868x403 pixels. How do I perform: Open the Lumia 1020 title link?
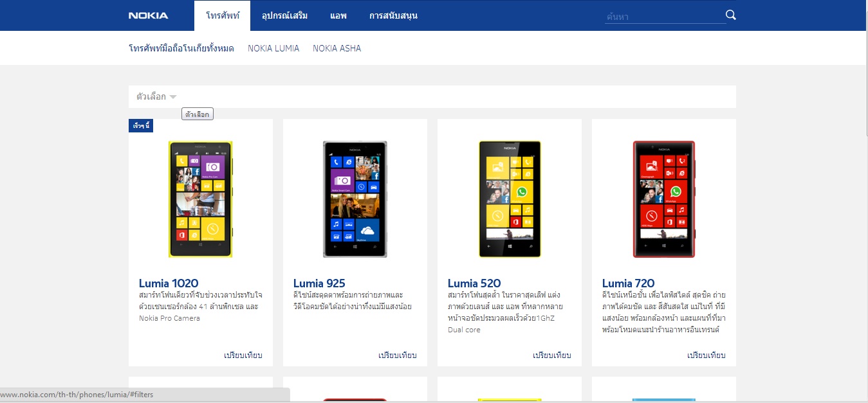[x=169, y=283]
